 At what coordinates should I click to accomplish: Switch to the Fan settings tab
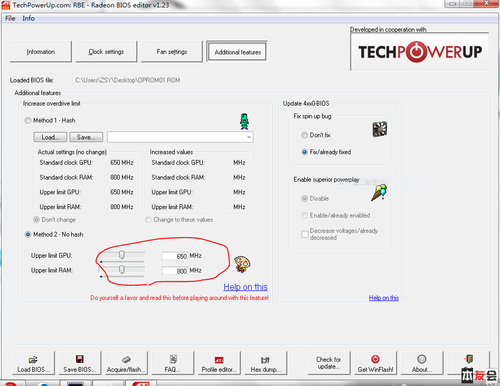pos(172,52)
